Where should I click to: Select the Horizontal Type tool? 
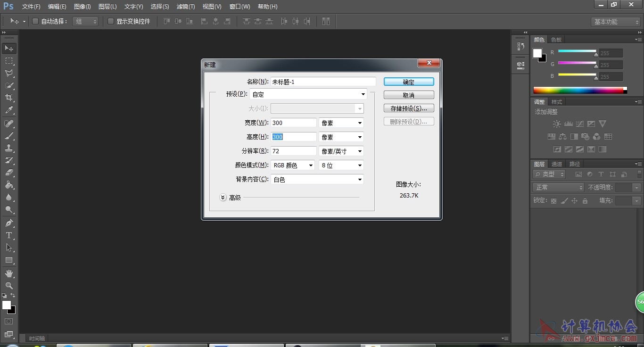tap(9, 235)
